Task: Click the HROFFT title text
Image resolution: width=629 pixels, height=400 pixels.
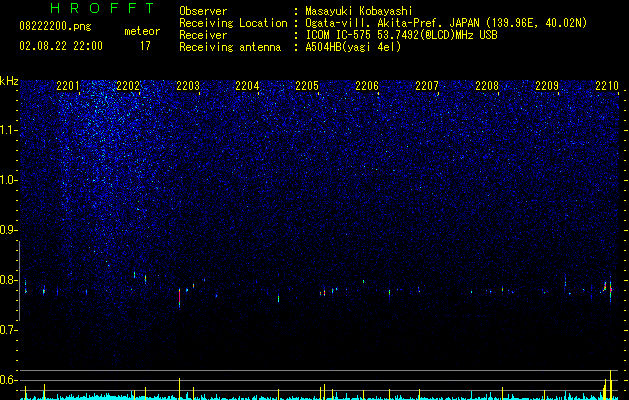Action: [x=103, y=8]
